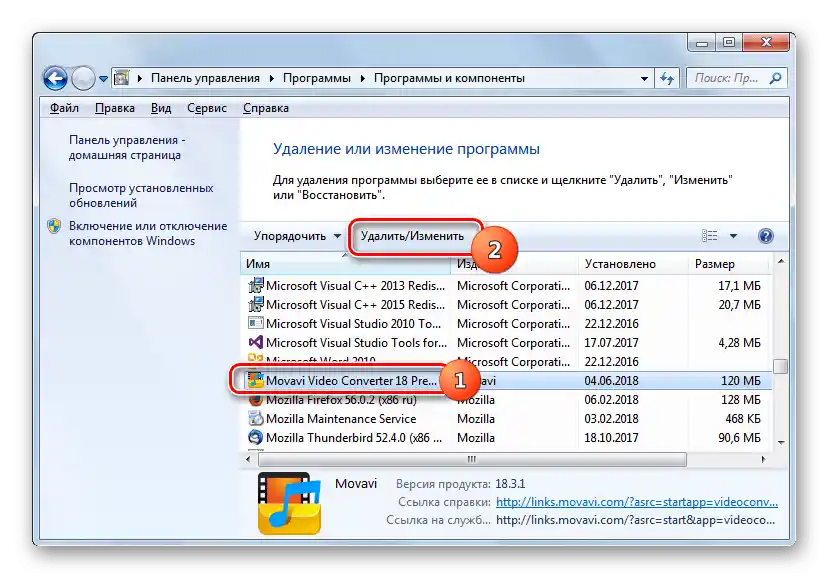The height and width of the screenshot is (579, 829).
Task: Click the Forward navigation arrow button
Action: [x=83, y=79]
